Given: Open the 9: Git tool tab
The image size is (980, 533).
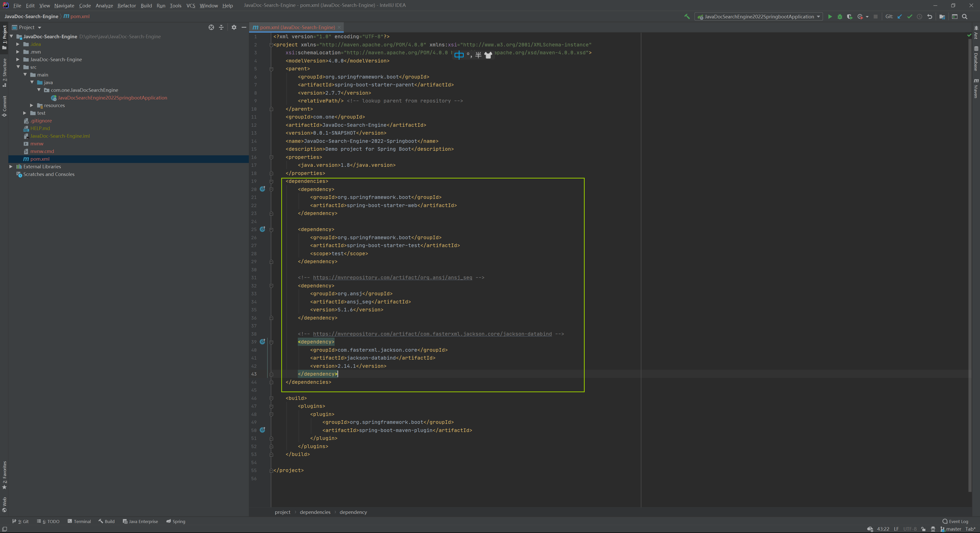Looking at the screenshot, I should 20,521.
